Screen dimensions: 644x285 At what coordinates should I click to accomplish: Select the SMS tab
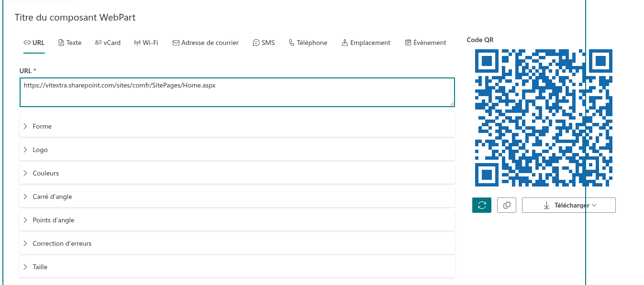tap(264, 43)
